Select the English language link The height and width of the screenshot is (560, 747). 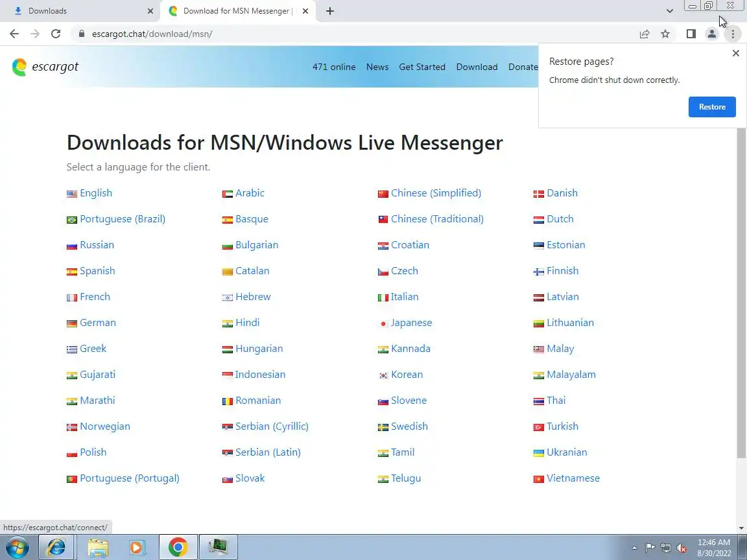point(96,193)
